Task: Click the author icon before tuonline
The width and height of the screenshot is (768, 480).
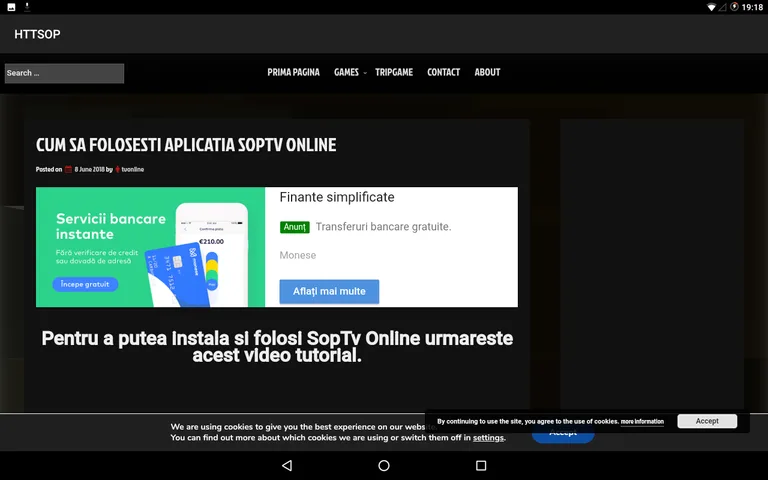Action: [x=118, y=169]
